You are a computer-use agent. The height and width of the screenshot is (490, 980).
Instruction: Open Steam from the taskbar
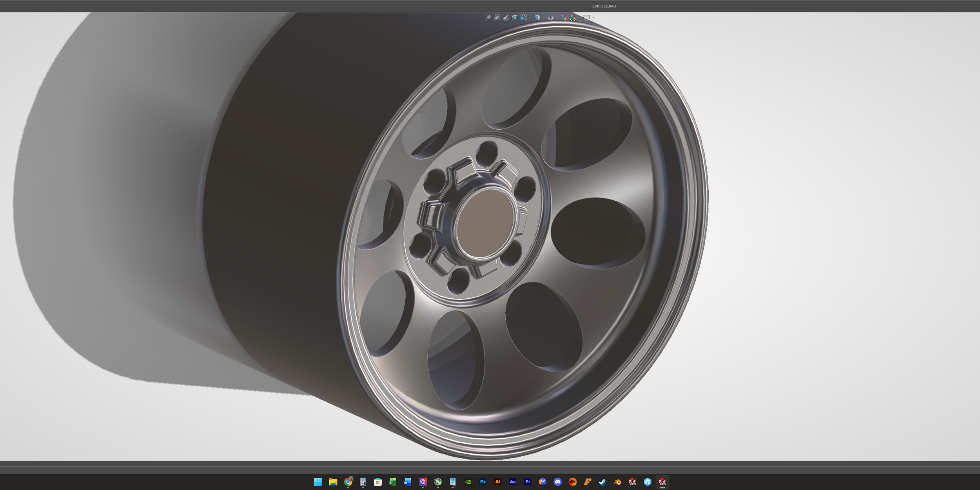click(603, 482)
